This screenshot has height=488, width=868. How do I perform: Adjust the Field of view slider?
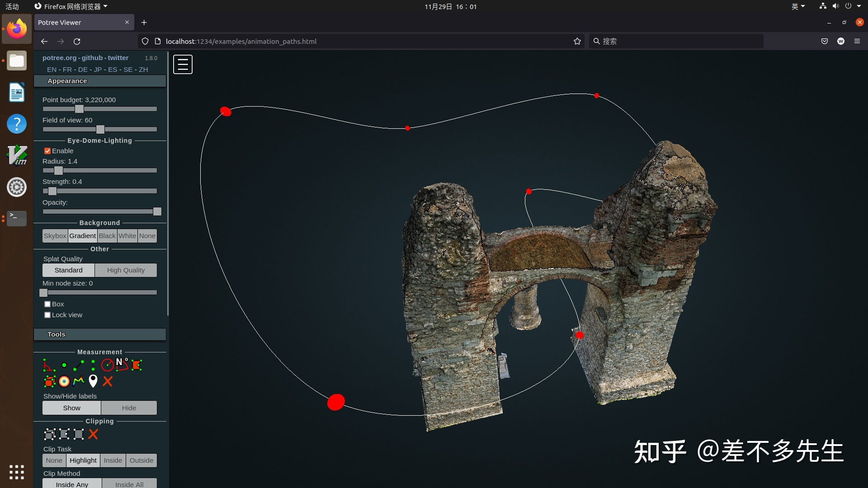tap(100, 130)
